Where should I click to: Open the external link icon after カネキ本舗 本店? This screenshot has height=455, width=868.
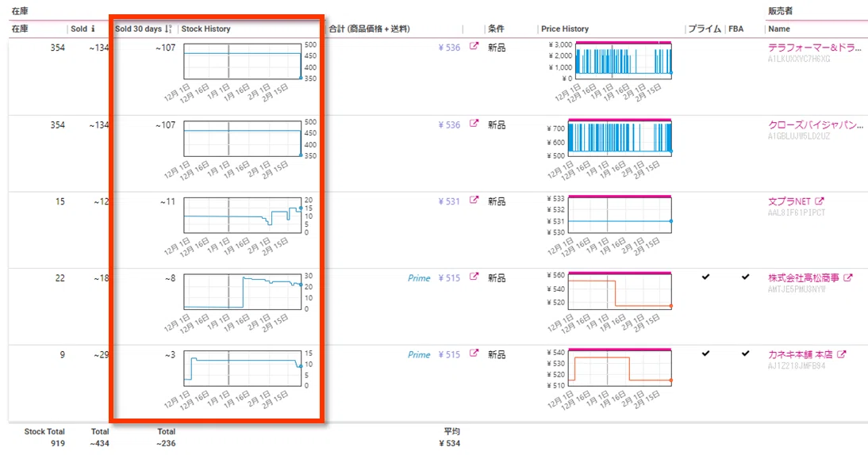[842, 354]
